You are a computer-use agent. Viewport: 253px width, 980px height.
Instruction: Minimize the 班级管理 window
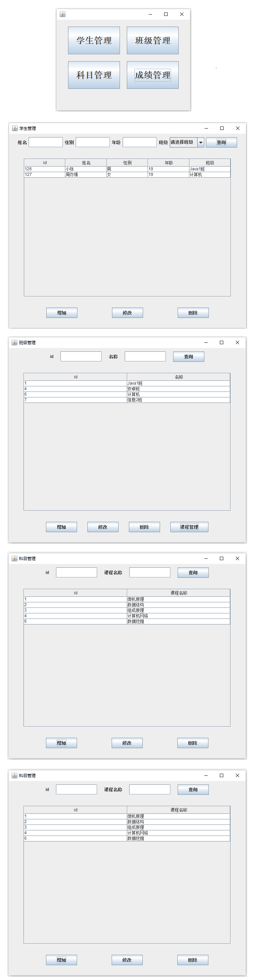[x=206, y=342]
